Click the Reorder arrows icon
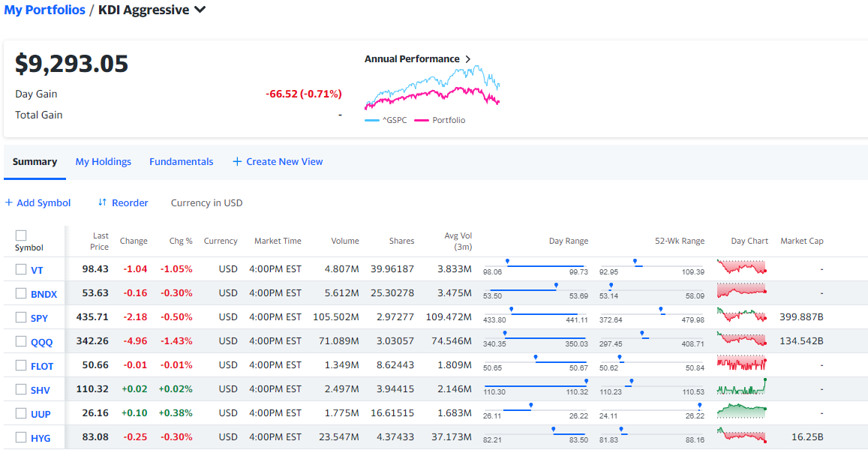This screenshot has width=868, height=453. 102,202
